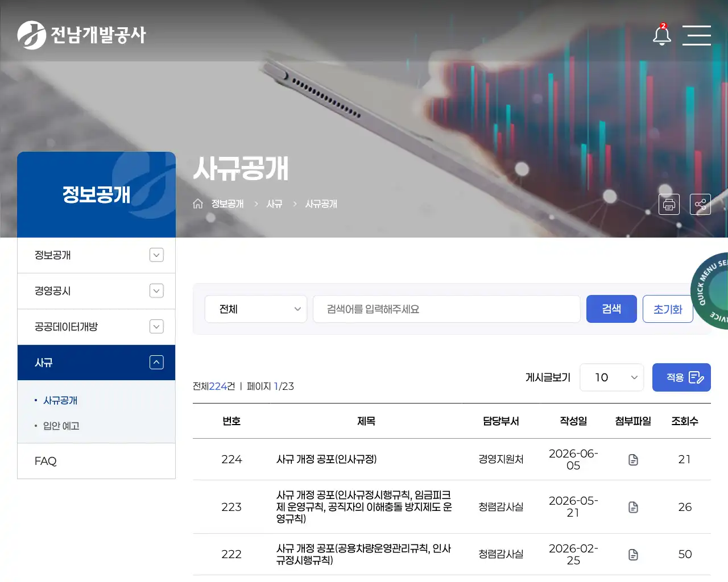The height and width of the screenshot is (582, 728).
Task: Expand the 공공데이터개방 sidebar menu
Action: tap(156, 327)
